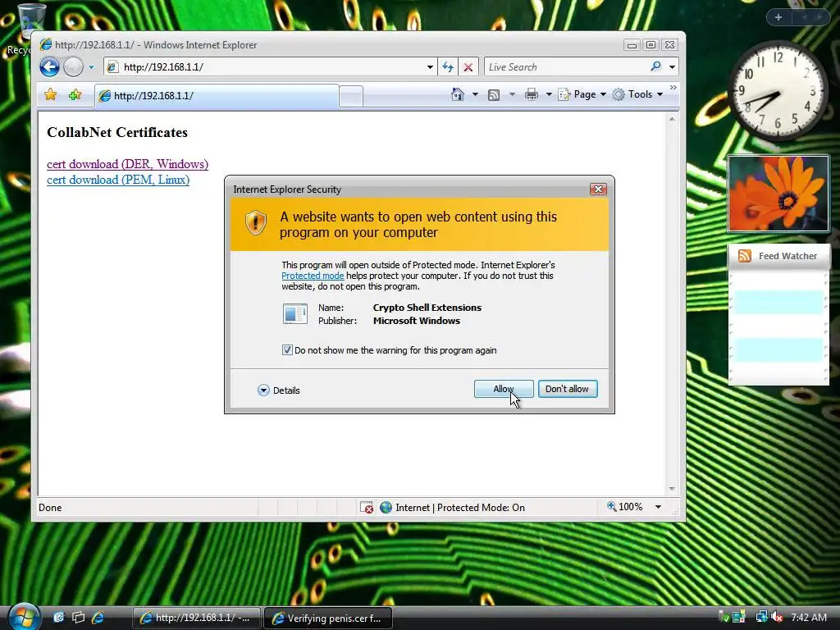Select the http://192.168.1.1/ browser tab

[x=217, y=96]
